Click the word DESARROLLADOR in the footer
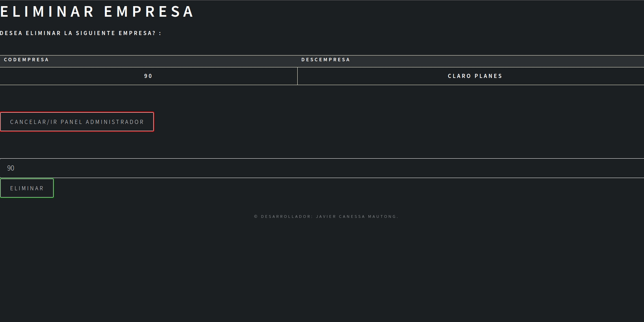644x322 pixels. [287, 216]
